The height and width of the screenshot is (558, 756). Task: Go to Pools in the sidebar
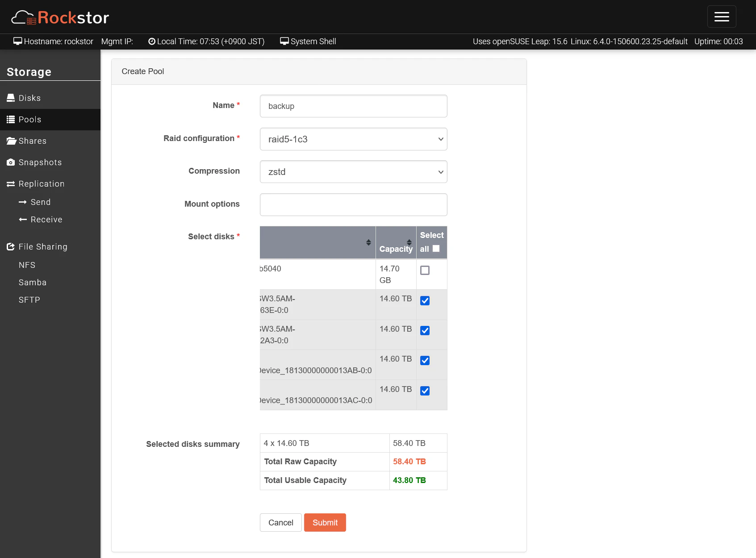(x=50, y=120)
